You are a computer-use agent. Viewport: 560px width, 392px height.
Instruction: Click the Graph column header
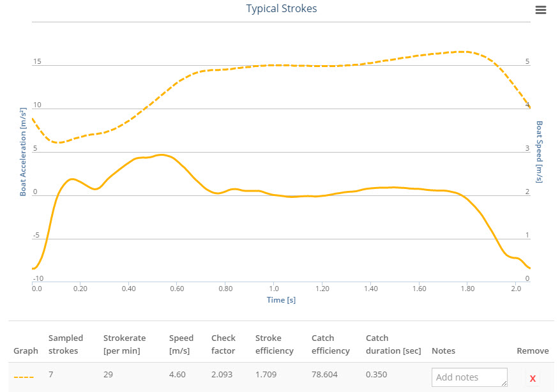click(26, 351)
